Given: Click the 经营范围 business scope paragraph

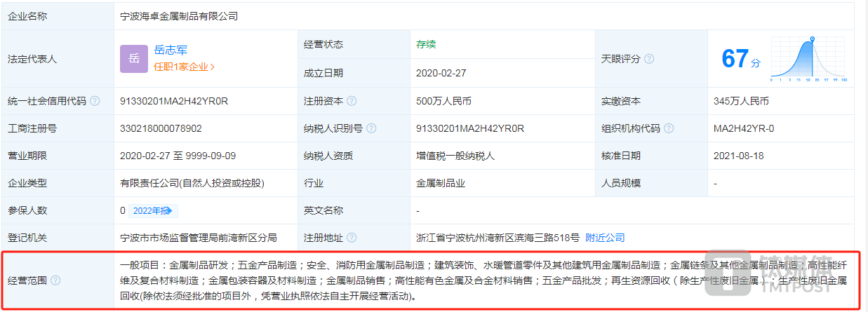Looking at the screenshot, I should (484, 280).
